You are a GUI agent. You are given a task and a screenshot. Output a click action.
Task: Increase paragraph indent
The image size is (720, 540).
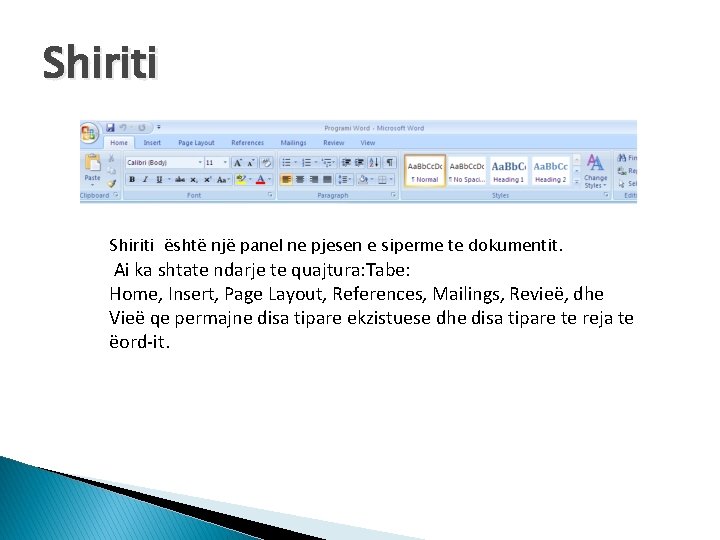click(x=360, y=163)
